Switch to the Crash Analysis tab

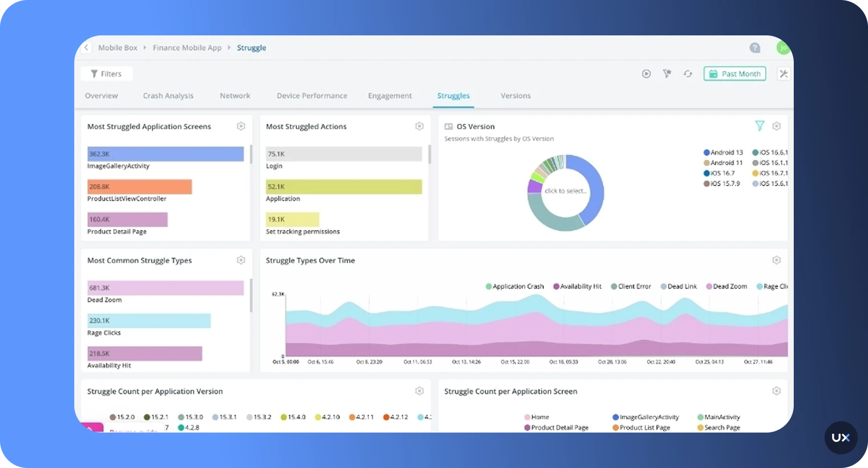coord(168,96)
